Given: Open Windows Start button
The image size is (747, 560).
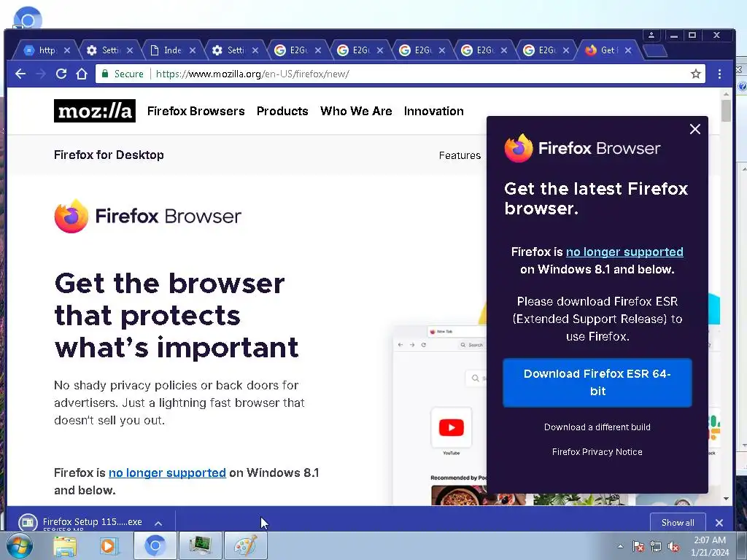Looking at the screenshot, I should (x=20, y=545).
